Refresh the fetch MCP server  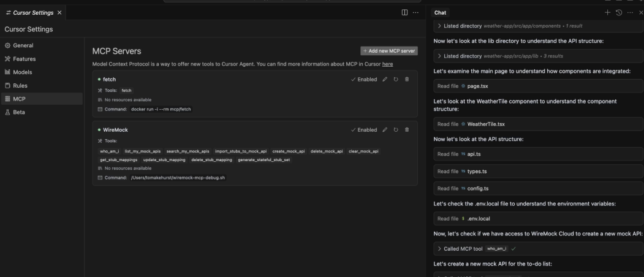pyautogui.click(x=396, y=79)
